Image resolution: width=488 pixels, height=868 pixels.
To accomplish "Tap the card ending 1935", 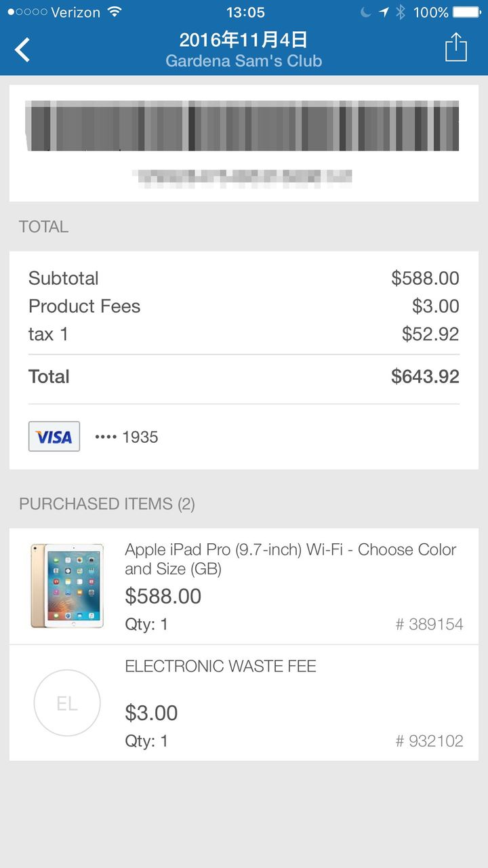I will point(127,437).
